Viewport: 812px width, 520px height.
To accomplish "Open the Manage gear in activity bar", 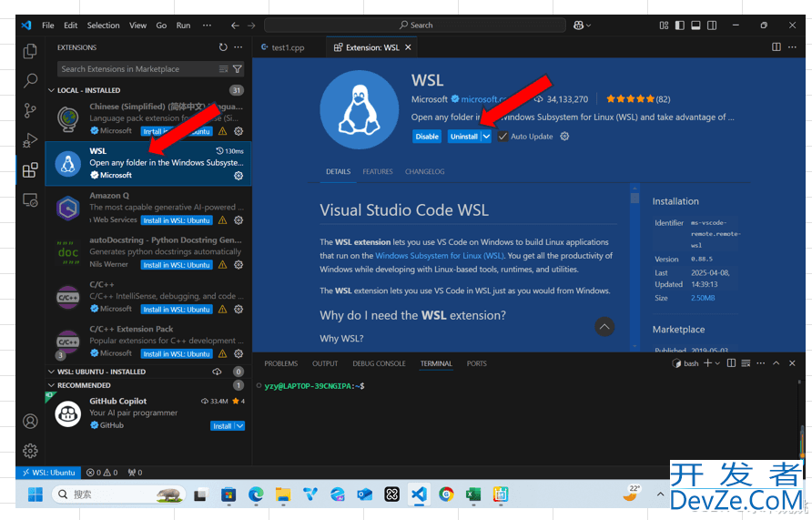I will click(x=30, y=451).
